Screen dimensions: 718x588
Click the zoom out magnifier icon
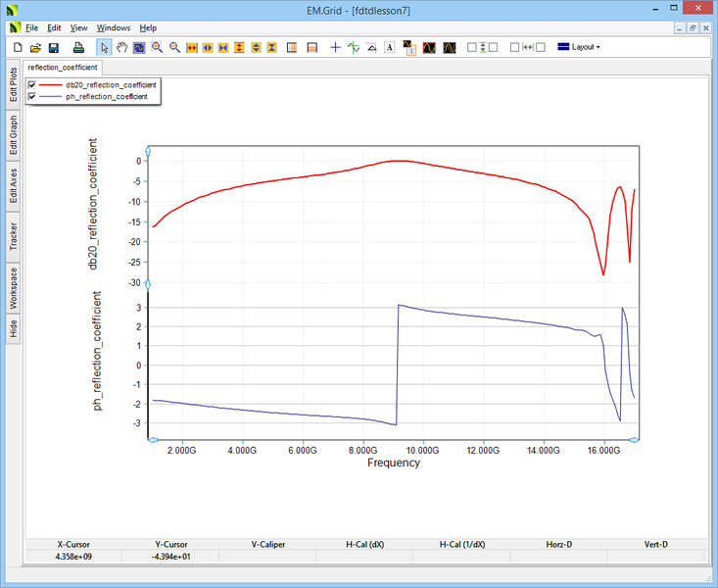point(174,47)
